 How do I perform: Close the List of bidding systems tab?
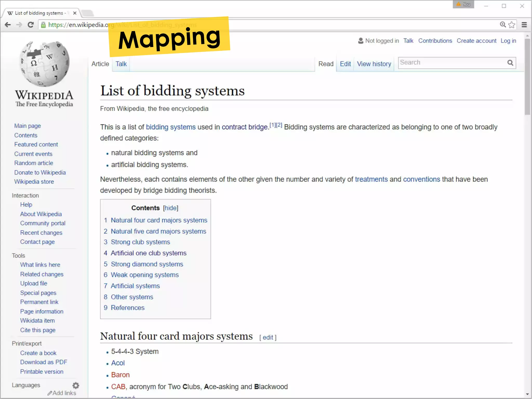click(75, 13)
